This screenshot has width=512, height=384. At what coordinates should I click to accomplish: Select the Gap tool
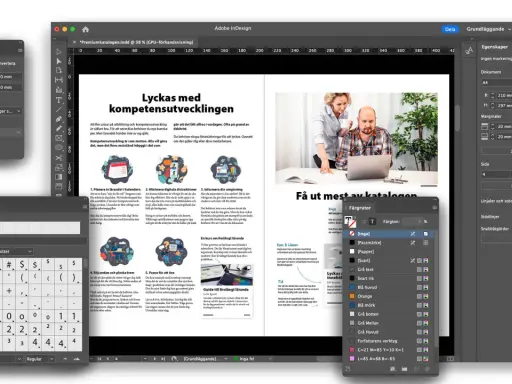click(59, 80)
